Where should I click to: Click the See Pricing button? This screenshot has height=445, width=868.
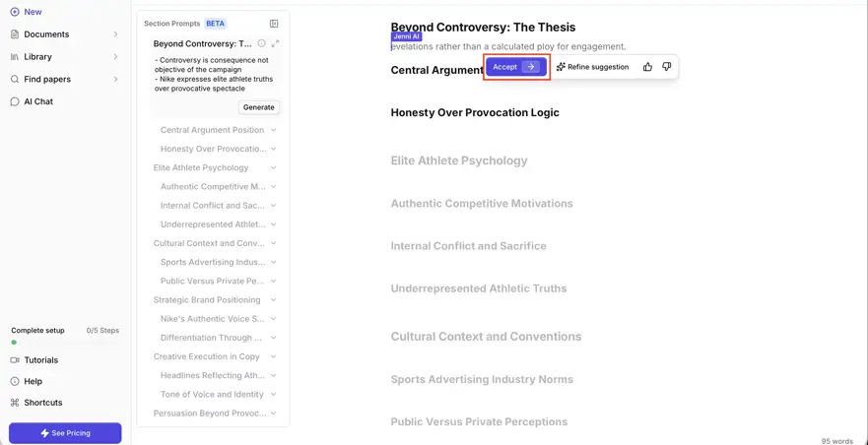tap(65, 433)
